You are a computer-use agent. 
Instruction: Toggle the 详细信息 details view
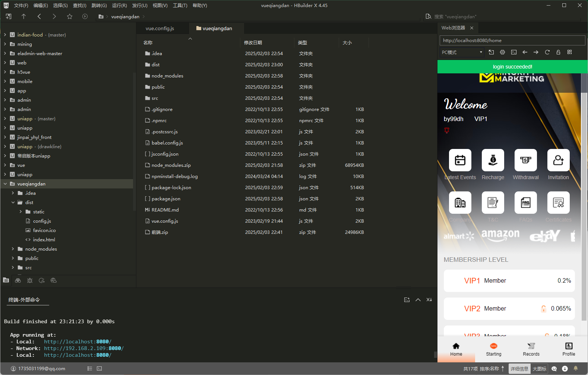[x=519, y=369]
